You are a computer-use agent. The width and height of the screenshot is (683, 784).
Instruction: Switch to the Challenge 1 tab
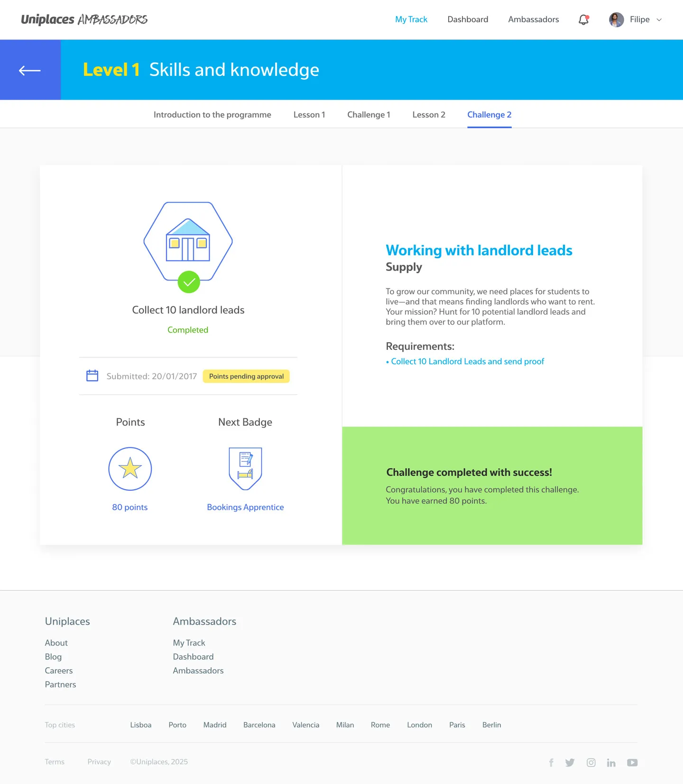369,115
